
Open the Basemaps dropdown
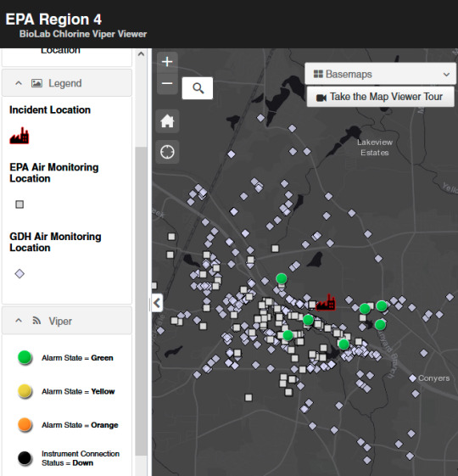[x=380, y=74]
